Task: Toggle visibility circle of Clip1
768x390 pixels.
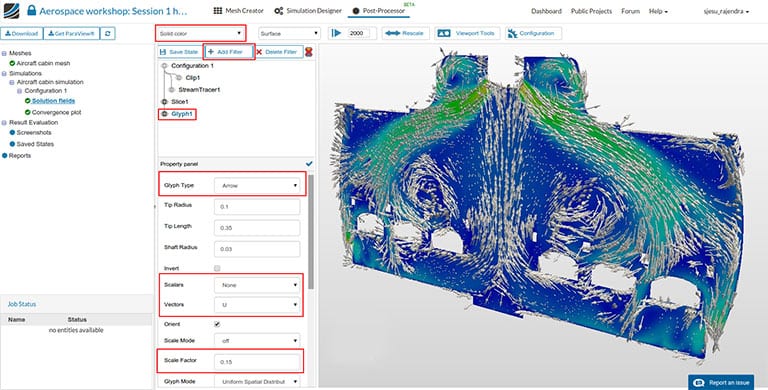Action: pos(178,77)
